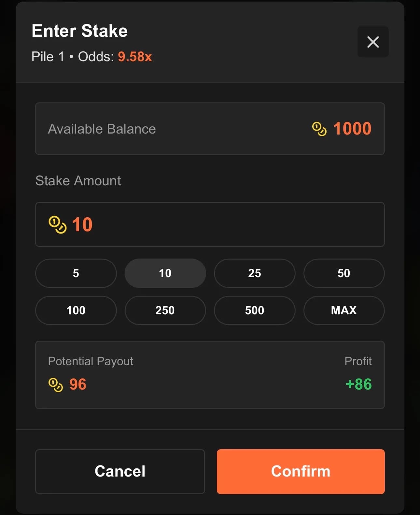The width and height of the screenshot is (420, 515).
Task: Pick the 100 stake amount
Action: pyautogui.click(x=76, y=310)
